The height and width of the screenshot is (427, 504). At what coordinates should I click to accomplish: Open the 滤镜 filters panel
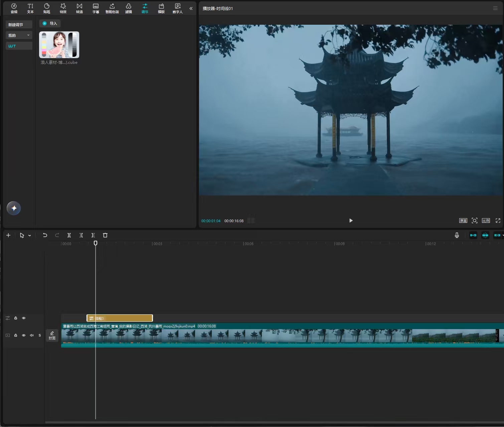pyautogui.click(x=129, y=8)
